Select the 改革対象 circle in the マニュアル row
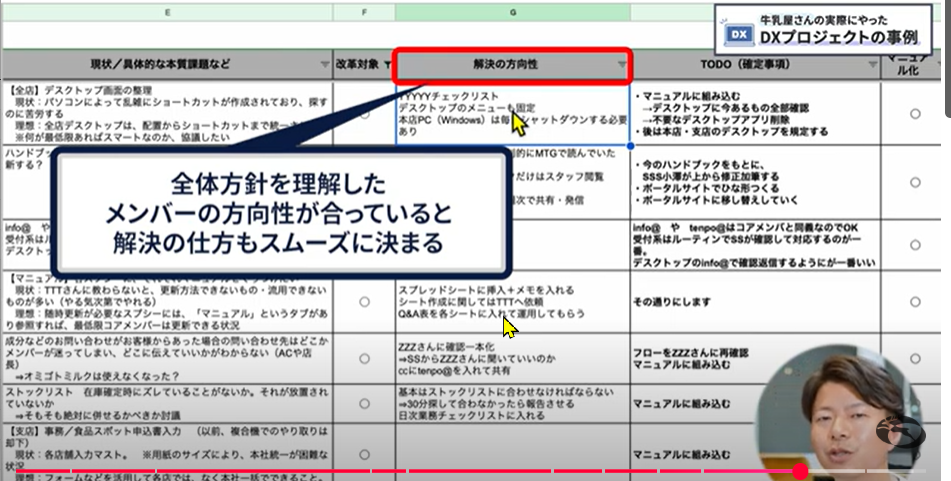This screenshot has width=951, height=481. click(x=364, y=301)
